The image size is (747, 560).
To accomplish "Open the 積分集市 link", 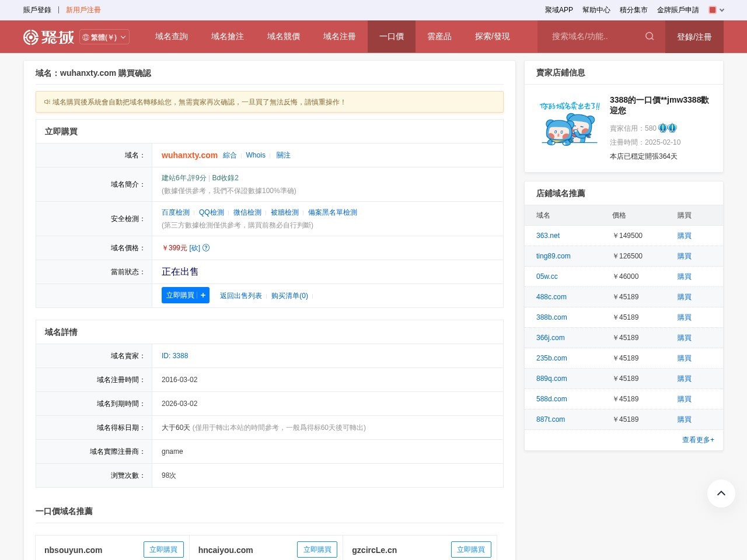I will click(634, 10).
